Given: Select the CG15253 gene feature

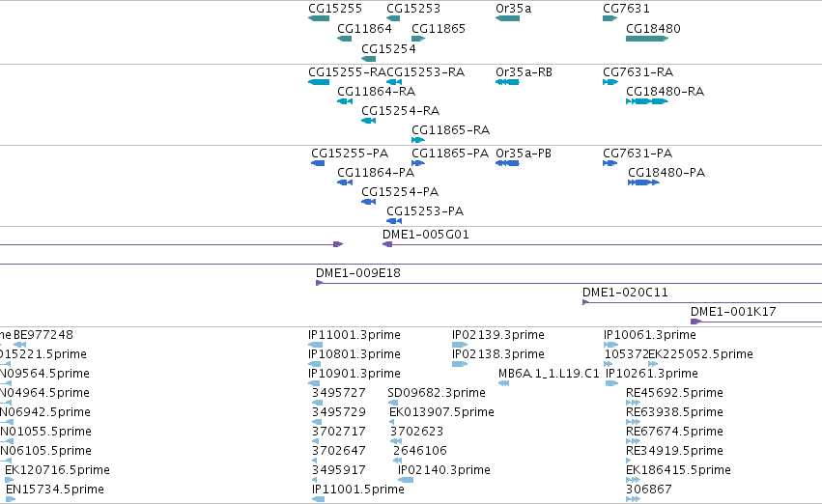Looking at the screenshot, I should (393, 18).
